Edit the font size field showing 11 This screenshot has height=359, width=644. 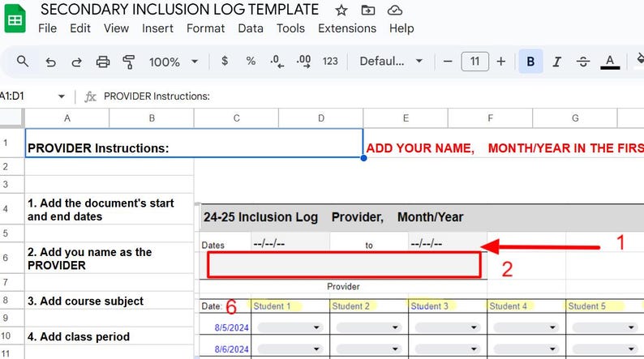474,62
